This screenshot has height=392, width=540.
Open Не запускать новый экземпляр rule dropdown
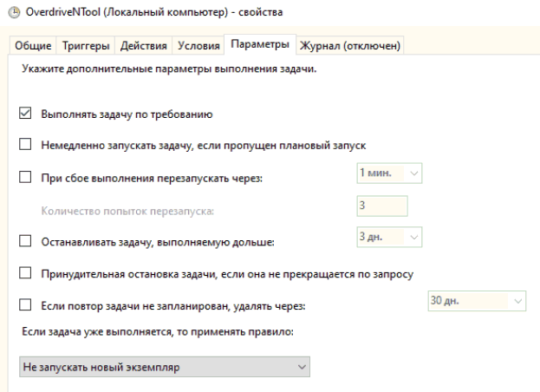pyautogui.click(x=165, y=367)
